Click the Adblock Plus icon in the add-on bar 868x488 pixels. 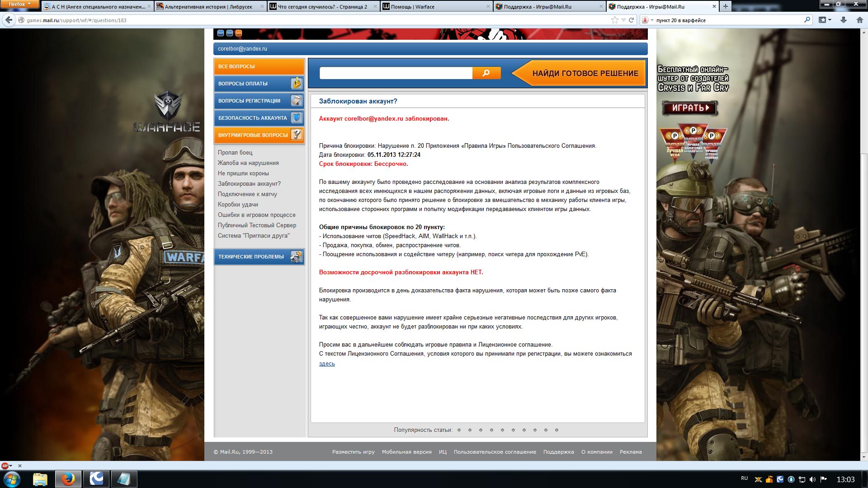point(5,466)
